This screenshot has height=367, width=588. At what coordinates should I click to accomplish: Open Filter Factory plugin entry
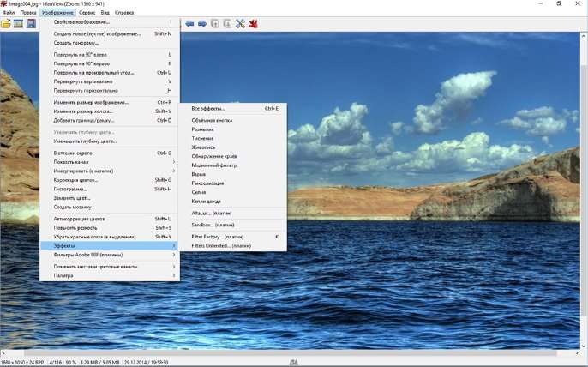point(218,236)
